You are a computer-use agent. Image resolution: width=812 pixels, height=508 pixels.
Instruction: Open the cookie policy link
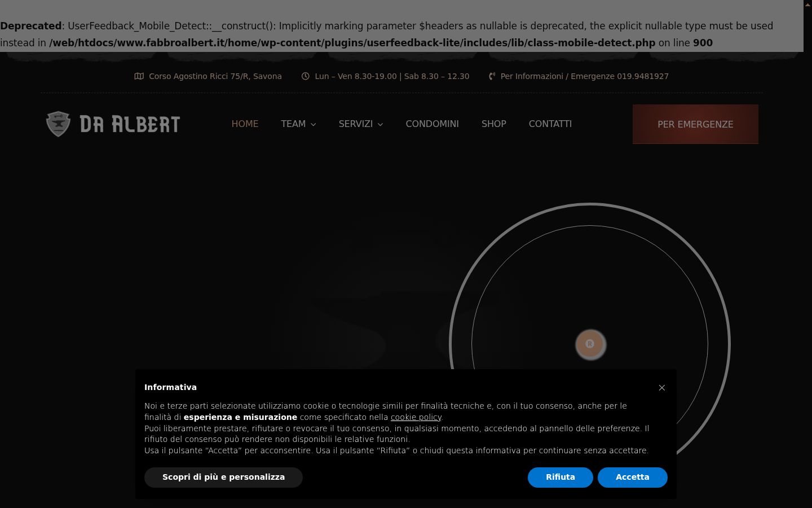(416, 417)
